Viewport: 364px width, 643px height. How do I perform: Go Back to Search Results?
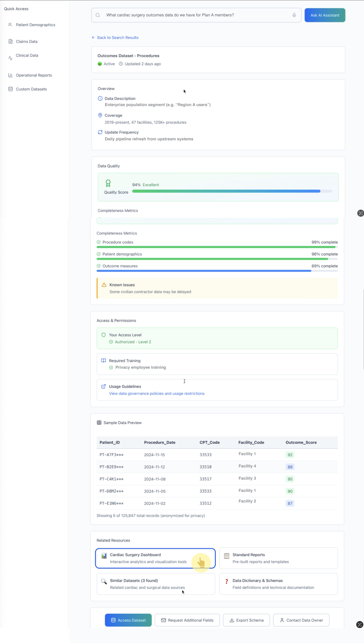(115, 38)
